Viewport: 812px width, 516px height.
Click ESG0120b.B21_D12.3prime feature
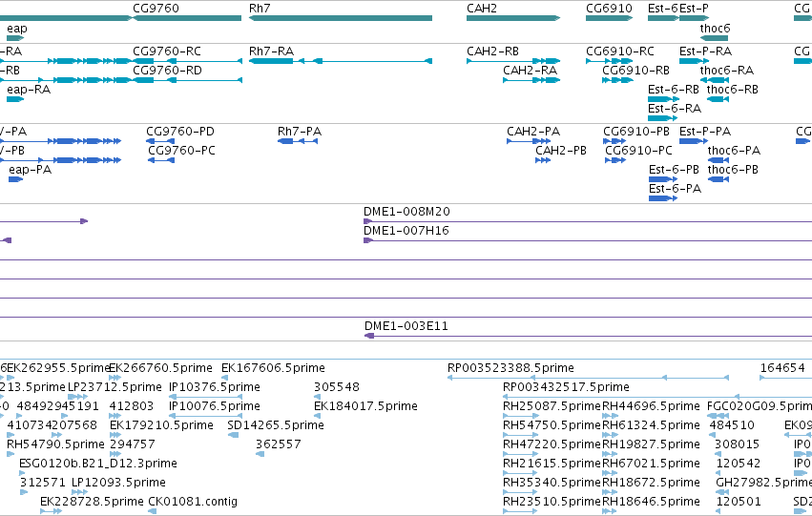tap(22, 474)
